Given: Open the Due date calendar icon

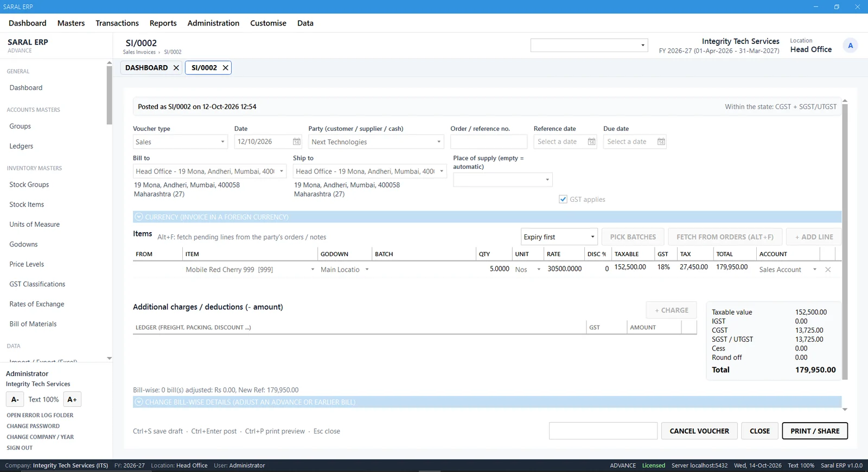Looking at the screenshot, I should pos(661,142).
